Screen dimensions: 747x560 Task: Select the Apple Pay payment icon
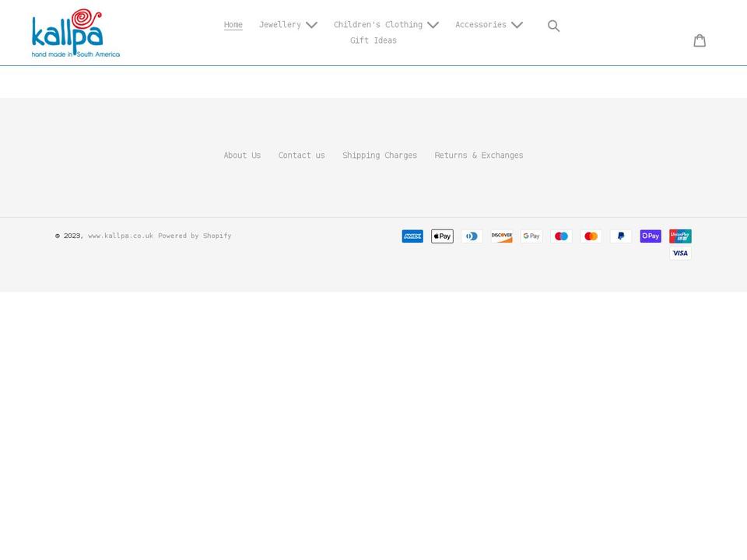pyautogui.click(x=442, y=236)
